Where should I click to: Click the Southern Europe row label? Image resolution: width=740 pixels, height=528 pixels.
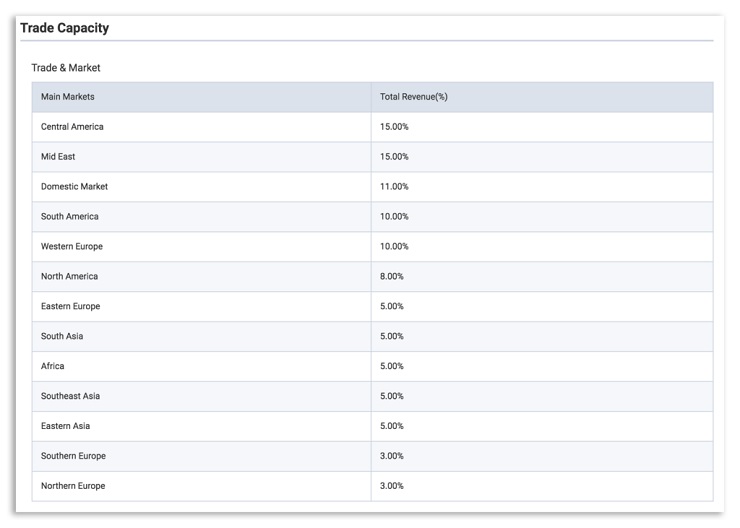[x=73, y=456]
